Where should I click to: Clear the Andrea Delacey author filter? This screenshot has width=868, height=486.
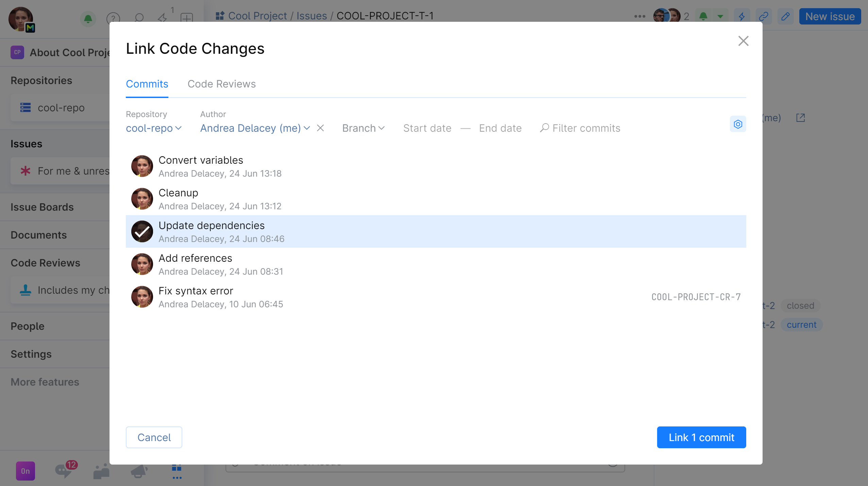tap(320, 128)
